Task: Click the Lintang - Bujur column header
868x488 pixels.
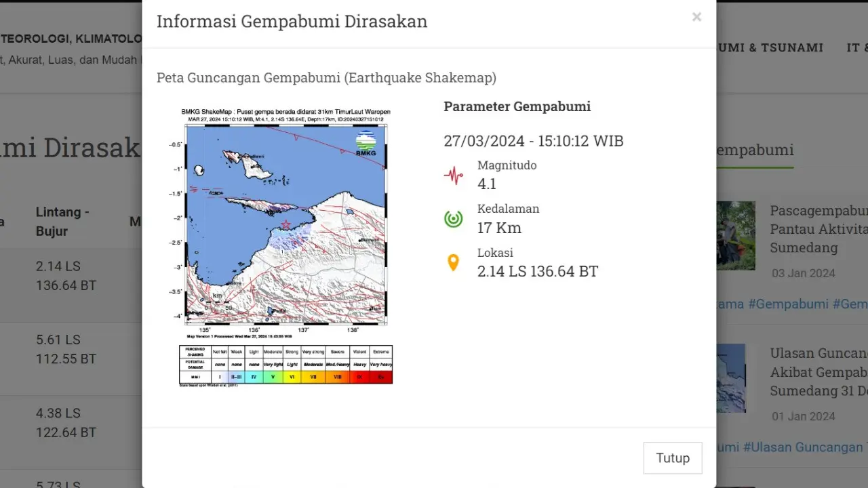Action: (x=62, y=222)
